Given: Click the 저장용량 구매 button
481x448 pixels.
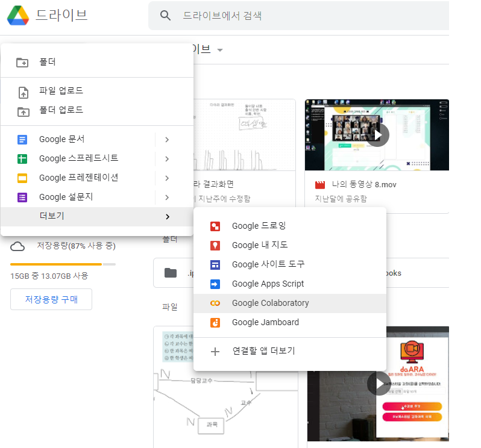Looking at the screenshot, I should point(51,299).
